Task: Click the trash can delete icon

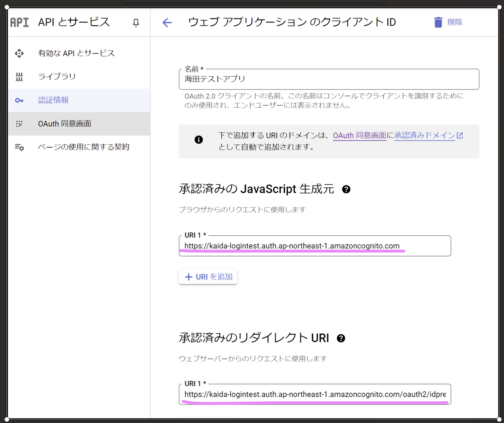Action: [x=438, y=22]
